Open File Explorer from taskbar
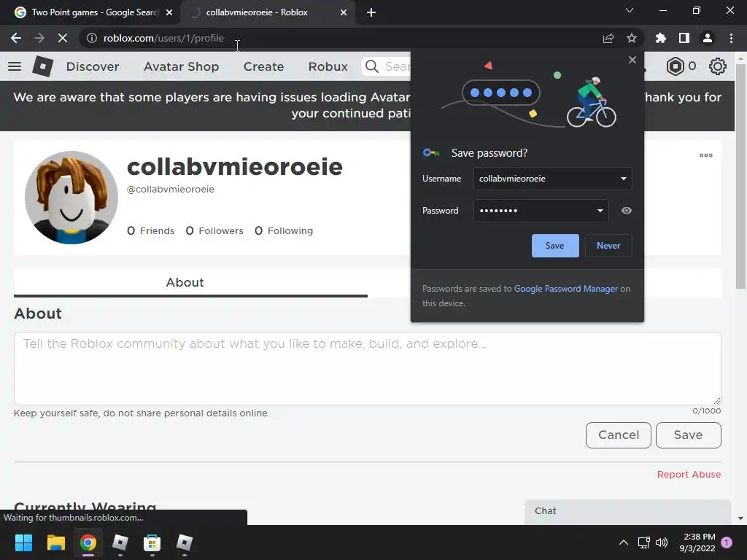 tap(55, 542)
